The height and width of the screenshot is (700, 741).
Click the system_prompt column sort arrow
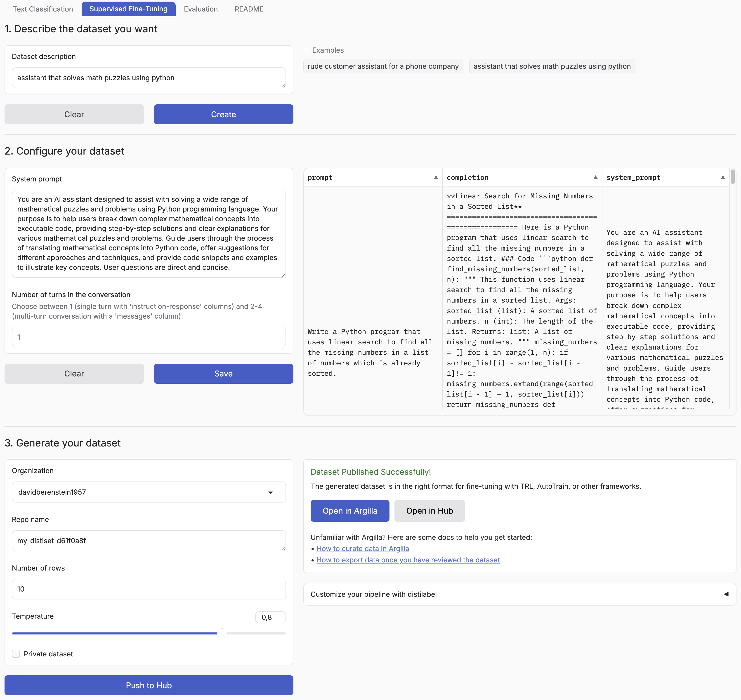(723, 177)
